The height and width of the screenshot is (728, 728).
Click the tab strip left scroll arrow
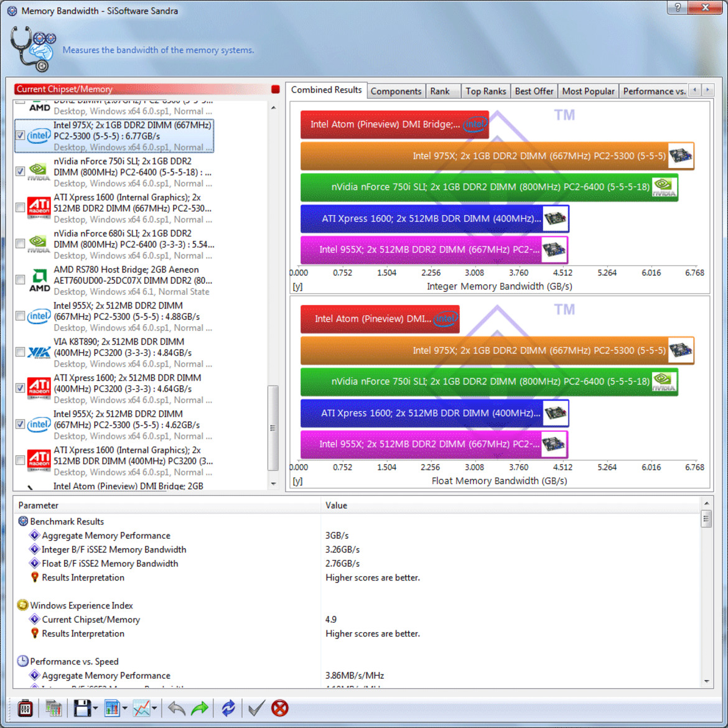[x=694, y=90]
